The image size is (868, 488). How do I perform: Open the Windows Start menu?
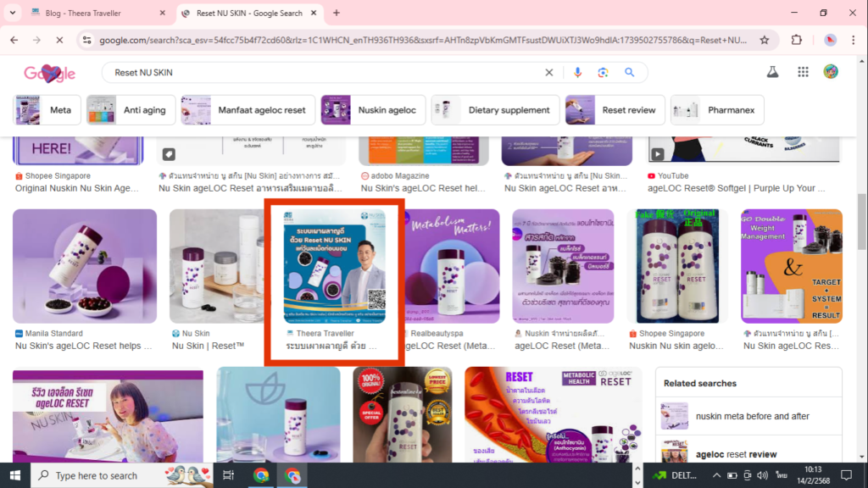pos(15,475)
